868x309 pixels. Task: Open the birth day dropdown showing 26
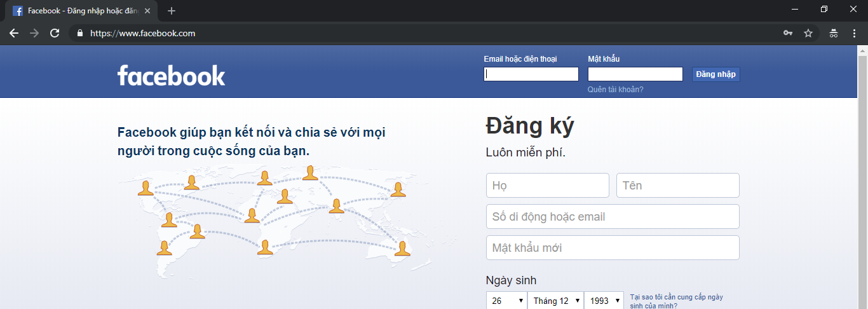click(506, 301)
